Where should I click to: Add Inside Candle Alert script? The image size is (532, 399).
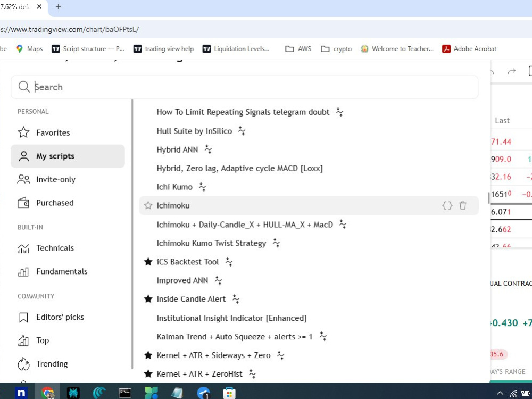coord(191,299)
